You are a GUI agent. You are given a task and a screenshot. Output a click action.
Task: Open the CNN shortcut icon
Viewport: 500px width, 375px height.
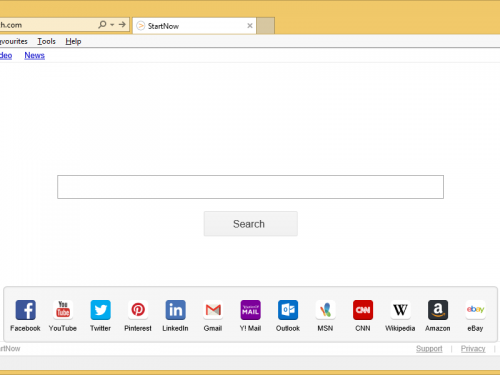[x=363, y=310]
